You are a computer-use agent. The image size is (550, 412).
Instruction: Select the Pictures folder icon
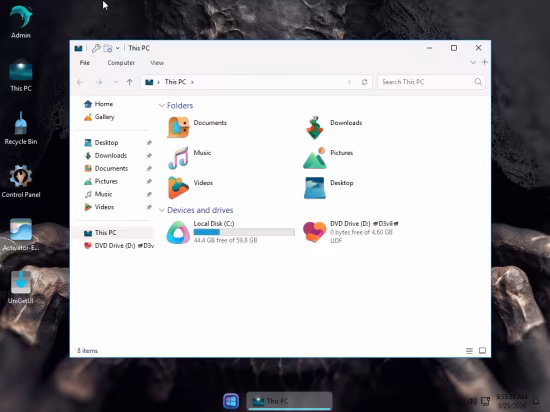(315, 158)
